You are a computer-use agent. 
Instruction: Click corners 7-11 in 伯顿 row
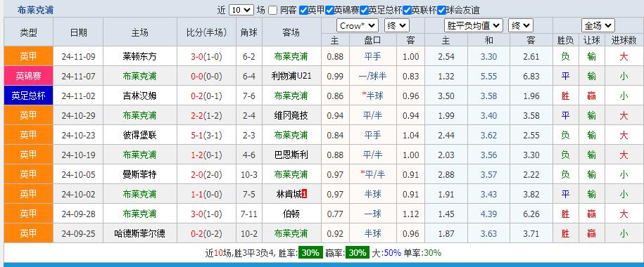click(x=249, y=214)
